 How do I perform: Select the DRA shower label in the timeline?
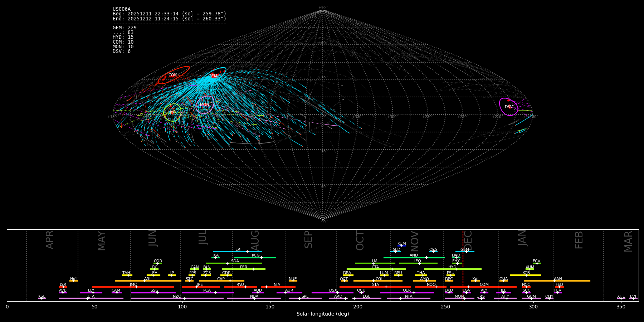tap(347, 273)
